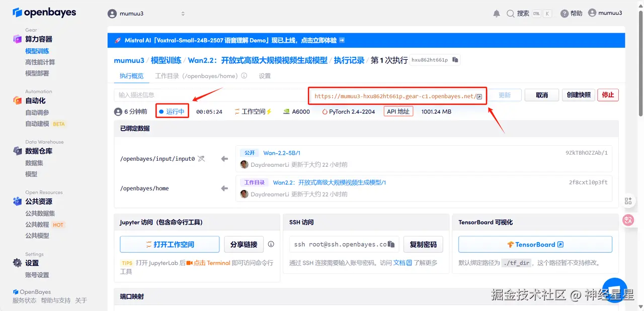Select 数据集 under 数据仓库
The width and height of the screenshot is (644, 311).
(x=34, y=163)
